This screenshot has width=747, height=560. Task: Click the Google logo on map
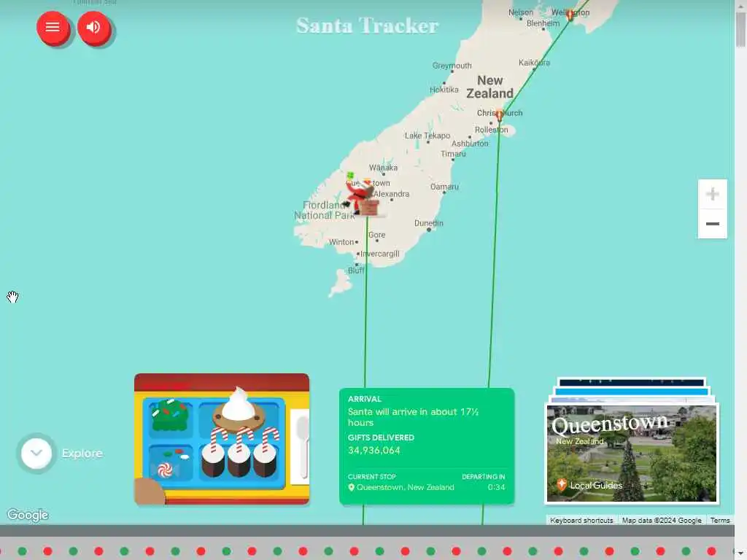(28, 515)
